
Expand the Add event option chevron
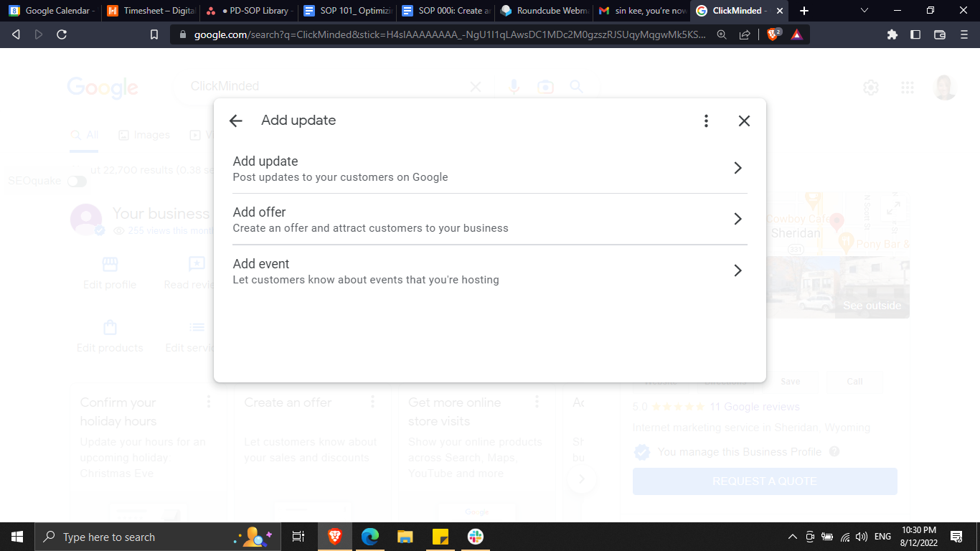pyautogui.click(x=737, y=270)
